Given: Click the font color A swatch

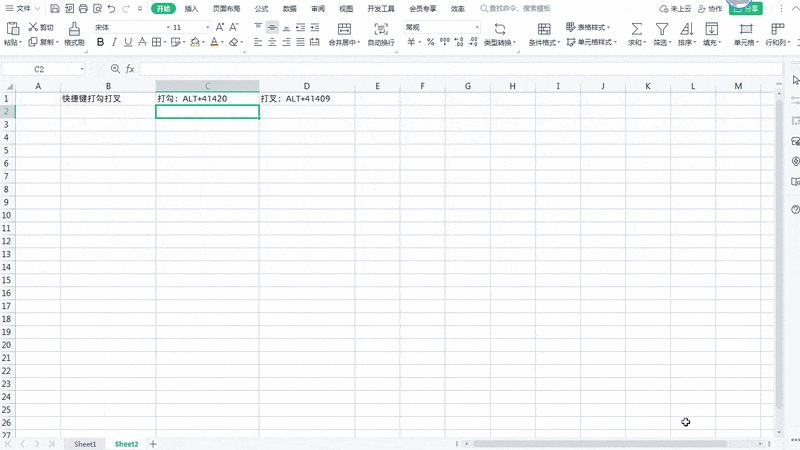Looking at the screenshot, I should tap(214, 43).
